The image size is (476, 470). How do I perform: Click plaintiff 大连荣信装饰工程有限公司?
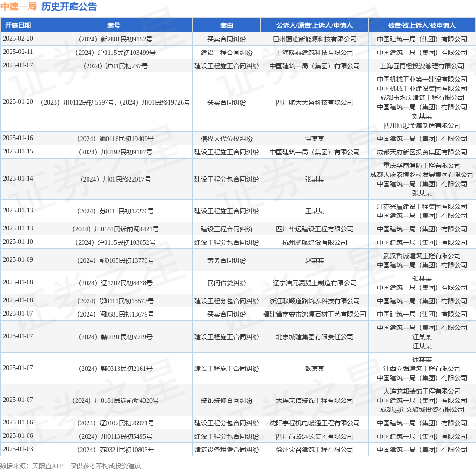tap(315, 400)
